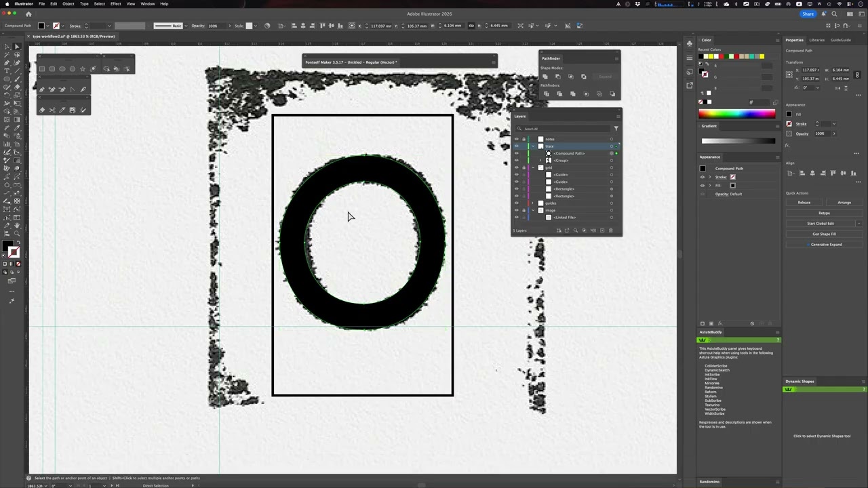Swap fill and stroke arrow icon

[18, 242]
